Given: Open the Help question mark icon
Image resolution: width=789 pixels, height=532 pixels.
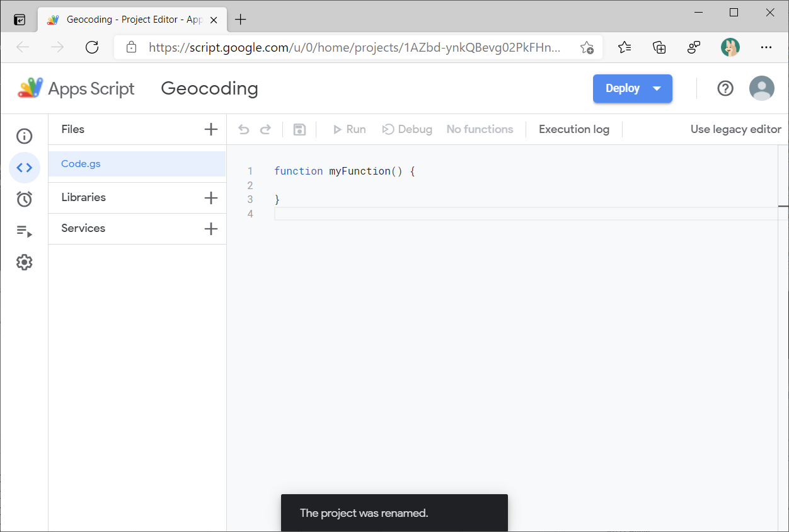Looking at the screenshot, I should (725, 88).
